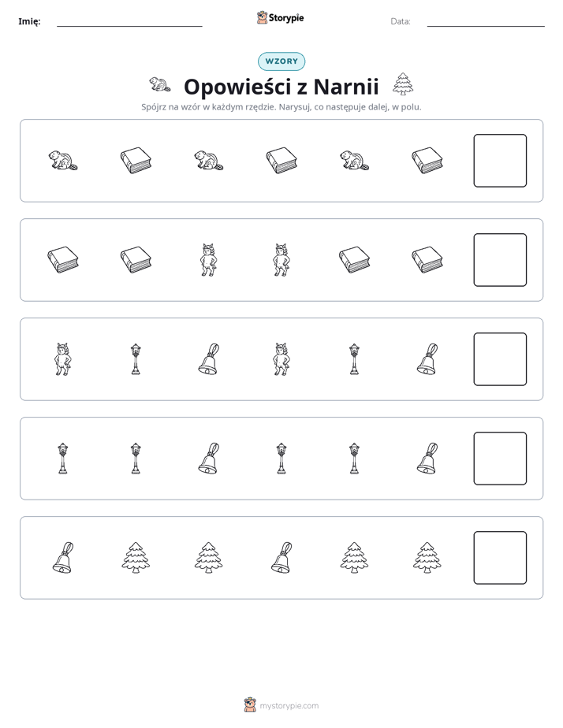The height and width of the screenshot is (728, 563).
Task: Click the first beaver in row one
Action: [63, 161]
